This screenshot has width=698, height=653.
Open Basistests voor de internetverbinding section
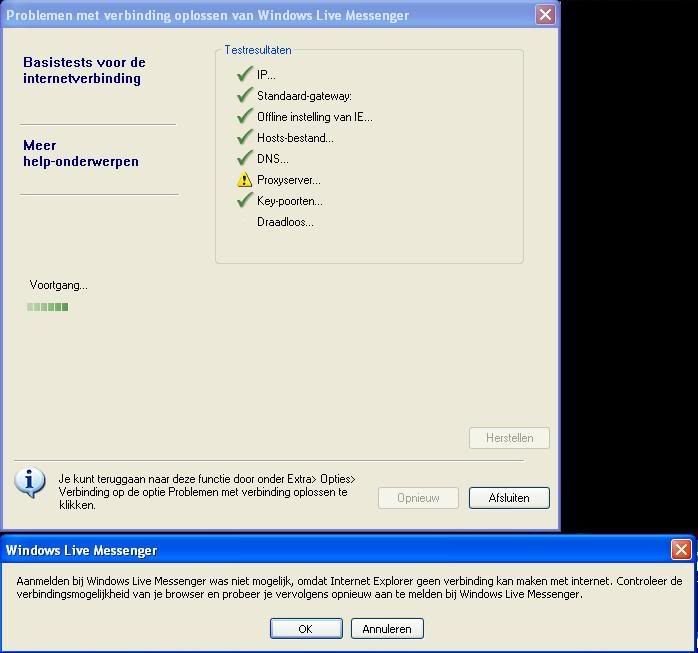(x=84, y=70)
